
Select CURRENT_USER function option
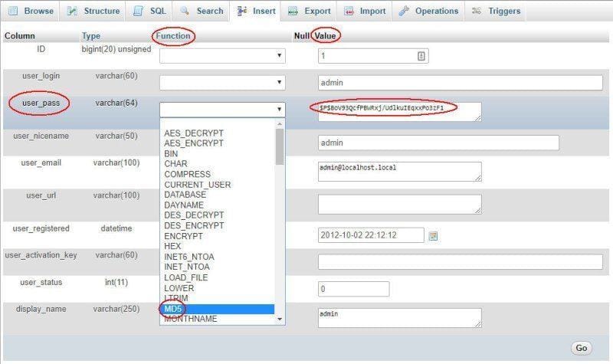(x=198, y=185)
